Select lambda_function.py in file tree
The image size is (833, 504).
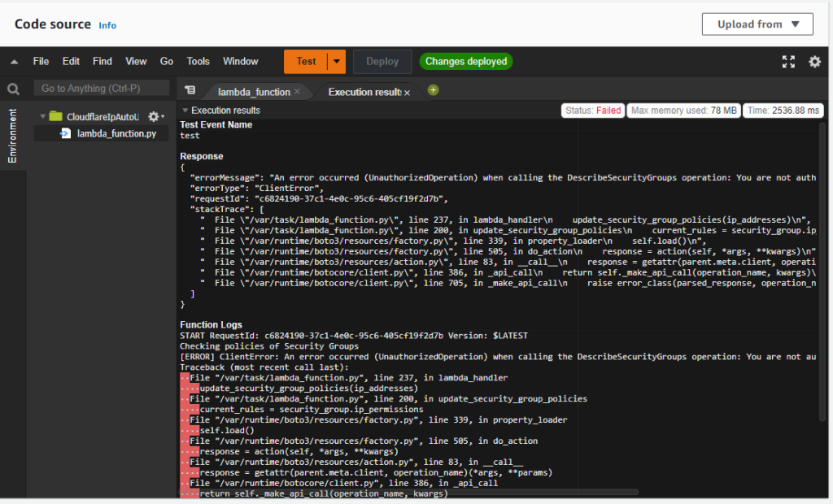pos(116,133)
